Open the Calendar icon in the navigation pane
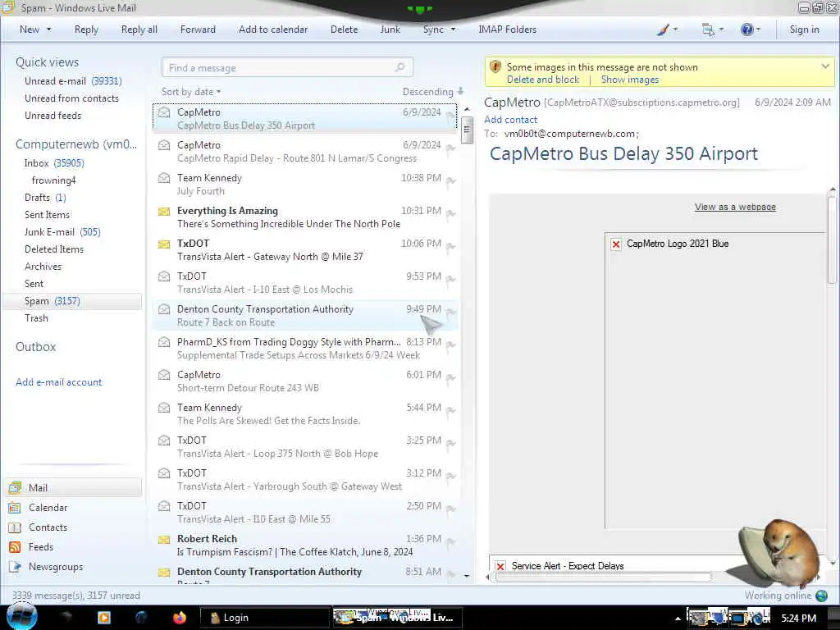This screenshot has width=840, height=630. [x=15, y=507]
